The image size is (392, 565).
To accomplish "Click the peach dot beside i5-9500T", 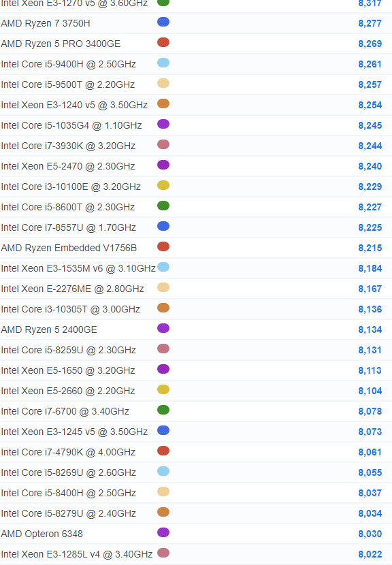I will coord(163,83).
